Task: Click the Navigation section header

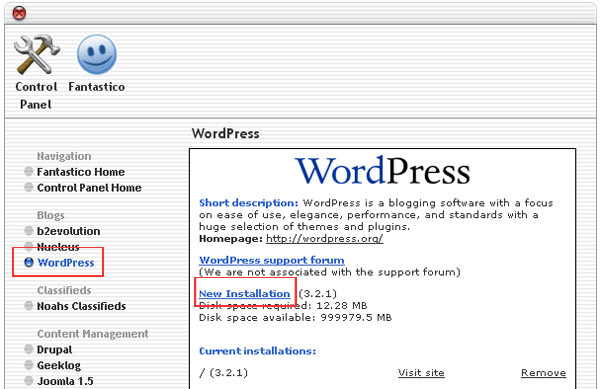Action: coord(64,156)
